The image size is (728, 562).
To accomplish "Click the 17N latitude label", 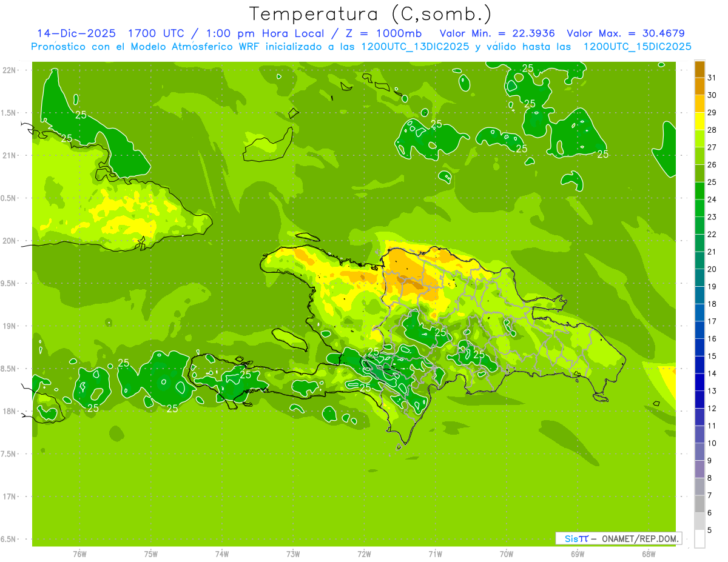I will (9, 497).
